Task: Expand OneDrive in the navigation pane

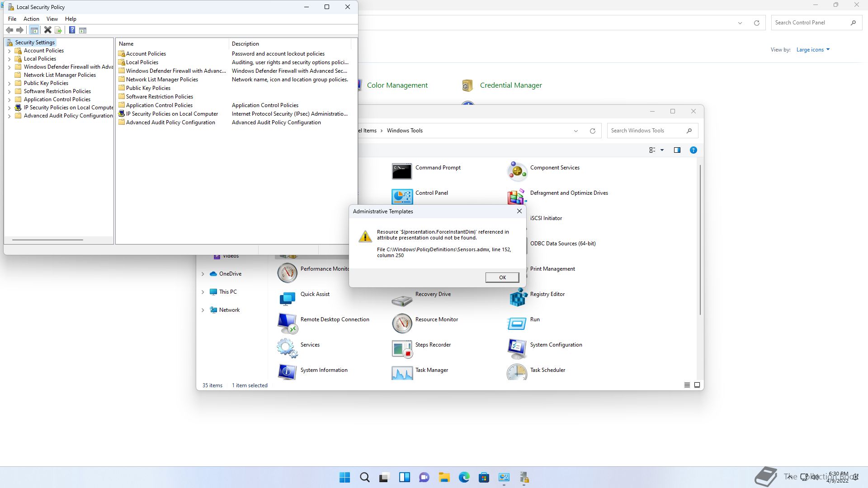Action: [203, 274]
